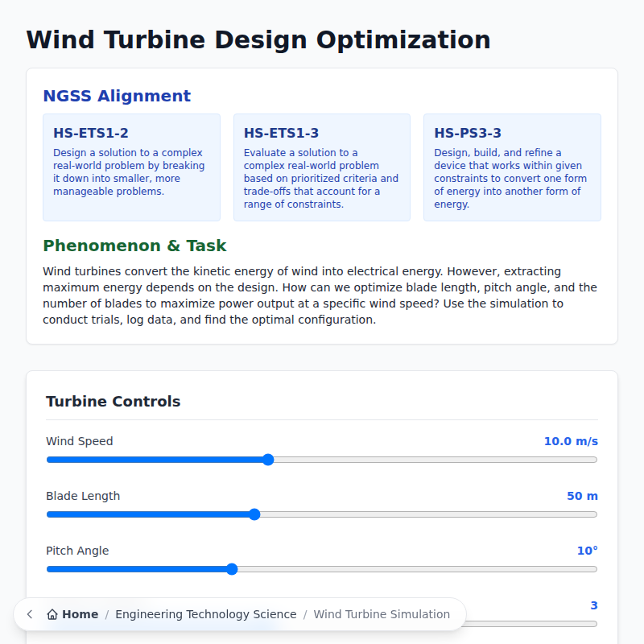Click the Wind Turbine Simulation breadcrumb entry

382,613
